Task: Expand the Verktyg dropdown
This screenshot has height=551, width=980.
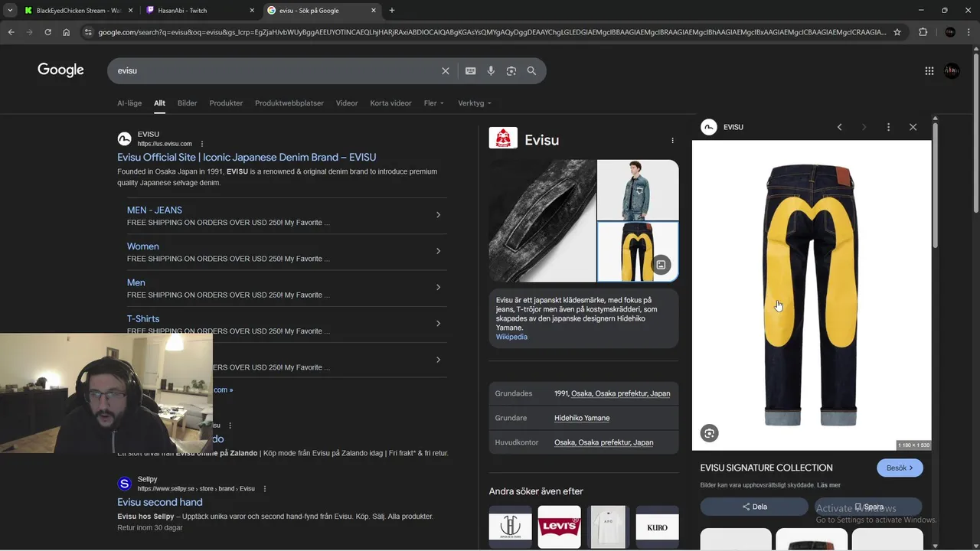Action: (x=475, y=103)
